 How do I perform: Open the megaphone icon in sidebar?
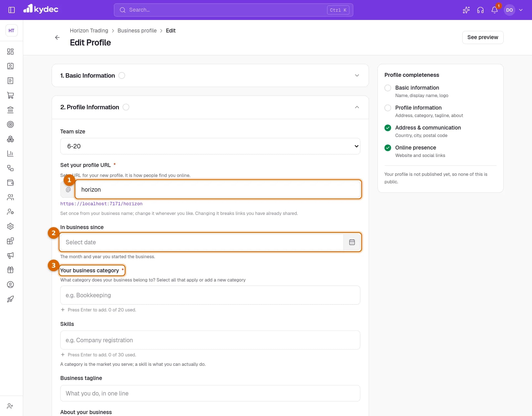[x=10, y=255]
